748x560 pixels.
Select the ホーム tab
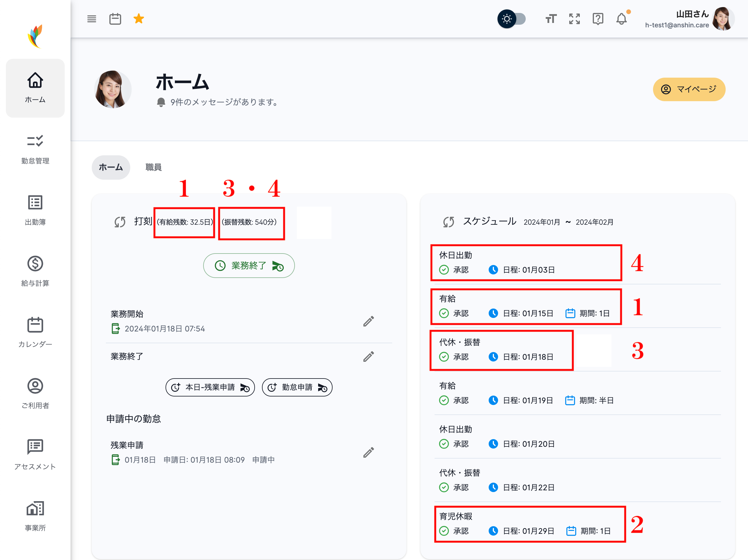coord(111,167)
